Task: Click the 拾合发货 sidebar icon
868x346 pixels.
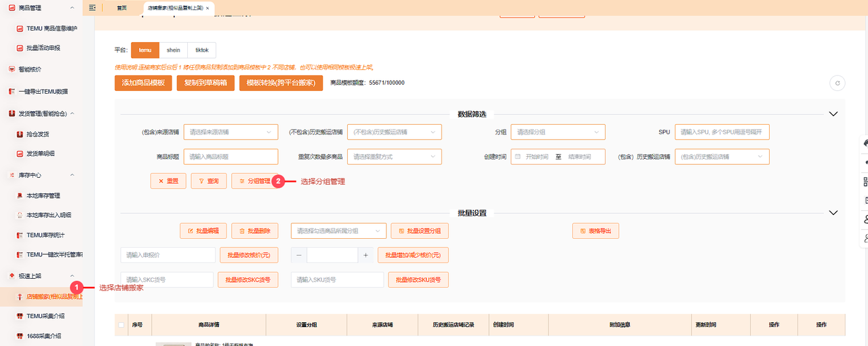Action: (20, 134)
